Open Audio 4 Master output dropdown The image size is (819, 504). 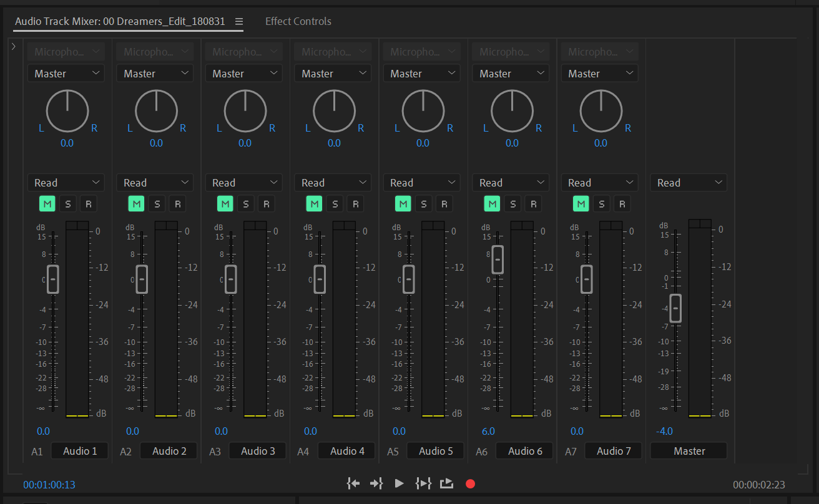tap(333, 74)
